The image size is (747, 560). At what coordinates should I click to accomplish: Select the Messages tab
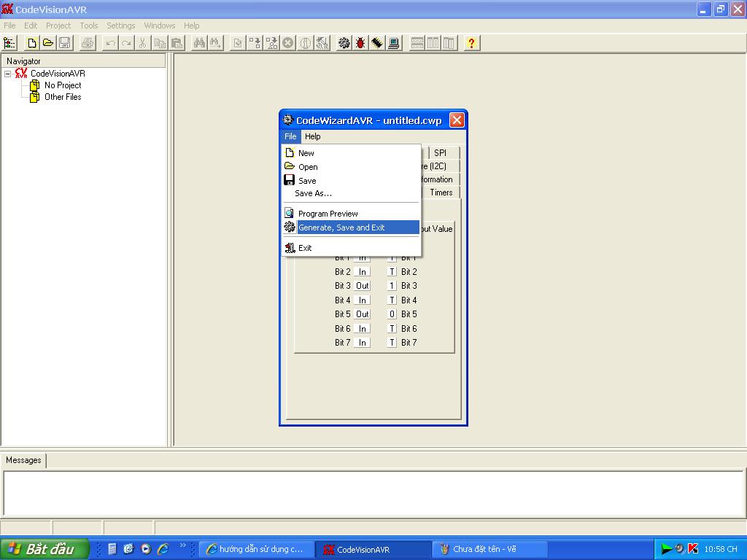pos(24,460)
